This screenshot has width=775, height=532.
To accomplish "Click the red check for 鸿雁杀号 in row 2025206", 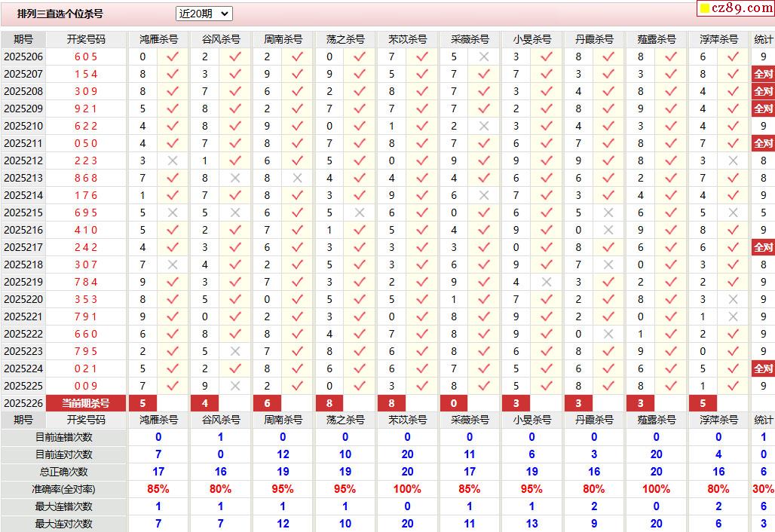I will (x=173, y=57).
